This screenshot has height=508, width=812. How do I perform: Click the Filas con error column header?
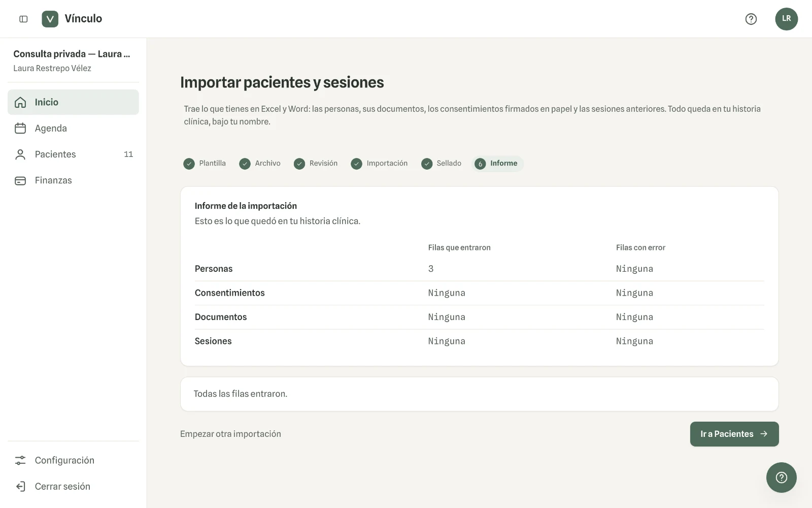[640, 247]
